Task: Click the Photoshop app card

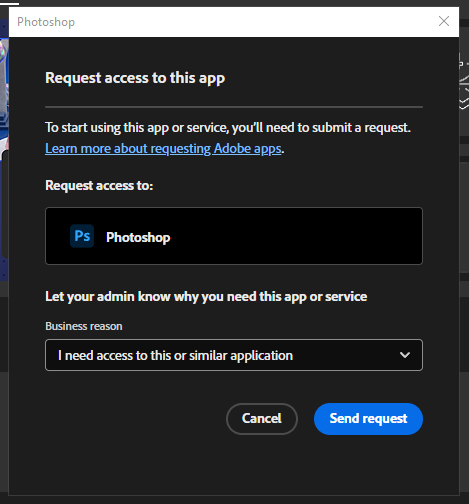Action: [x=234, y=236]
